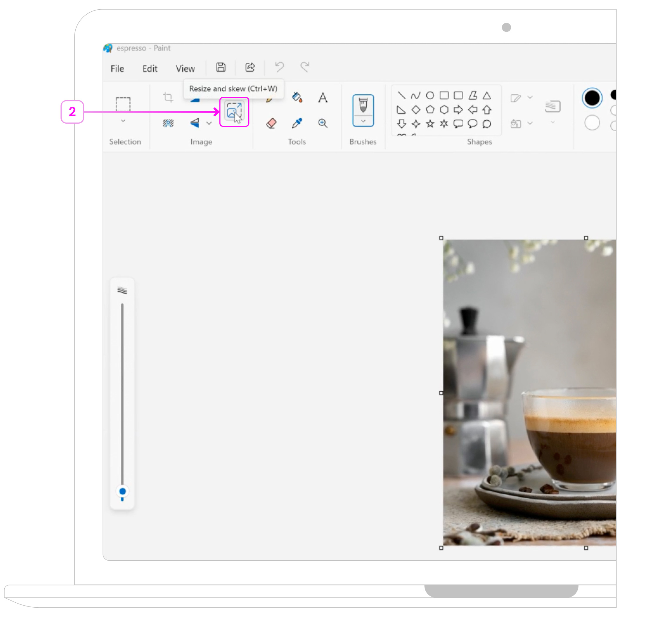Pick the Color picker eyedropper tool
This screenshot has height=617, width=672.
pyautogui.click(x=297, y=123)
